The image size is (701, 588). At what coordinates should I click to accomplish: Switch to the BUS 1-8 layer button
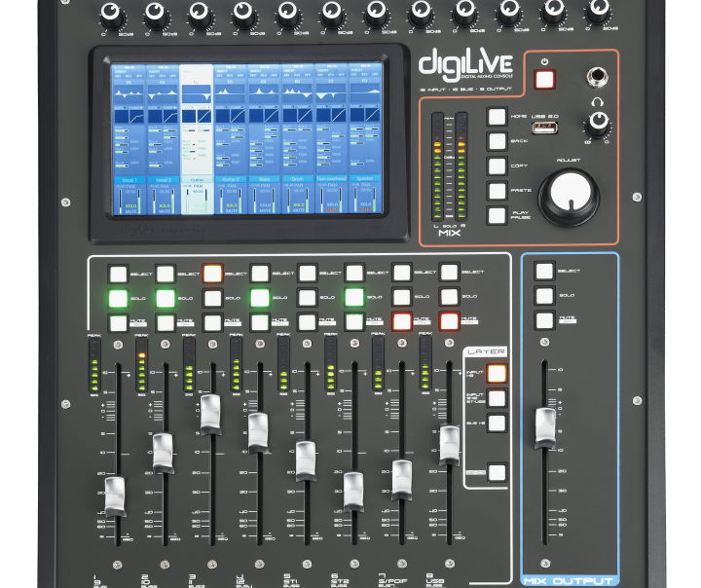tap(497, 423)
